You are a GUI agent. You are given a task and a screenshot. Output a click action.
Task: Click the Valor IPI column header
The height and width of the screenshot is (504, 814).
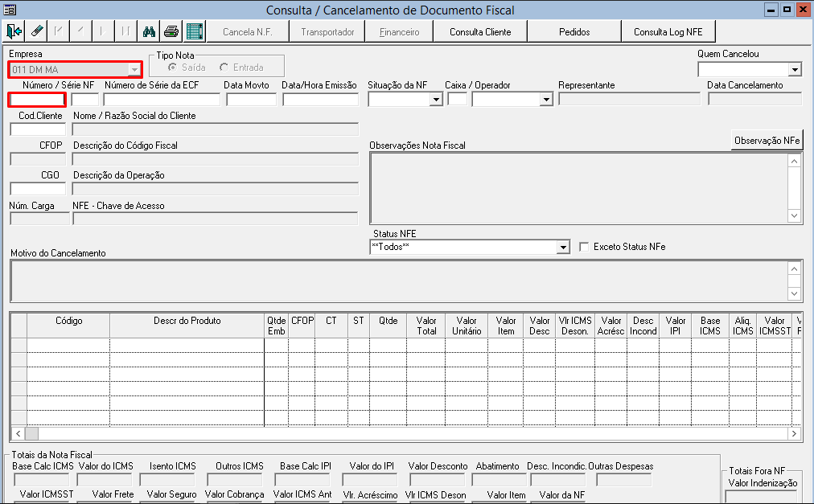click(676, 326)
